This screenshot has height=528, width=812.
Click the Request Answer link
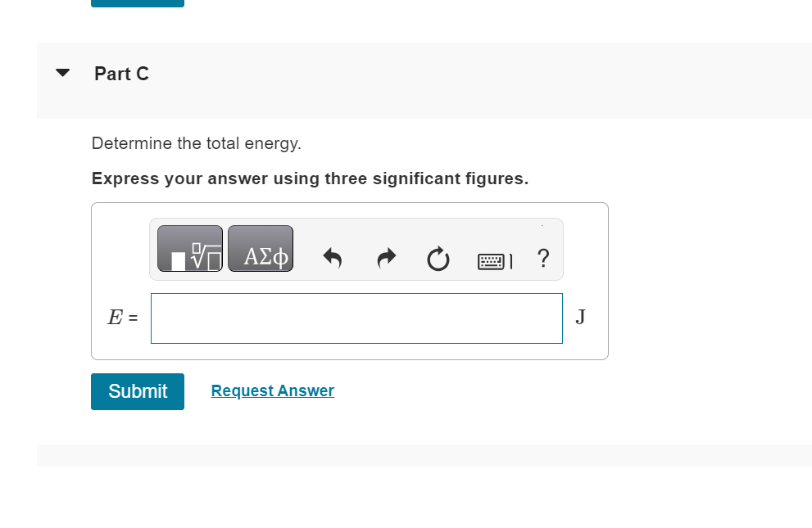272,390
